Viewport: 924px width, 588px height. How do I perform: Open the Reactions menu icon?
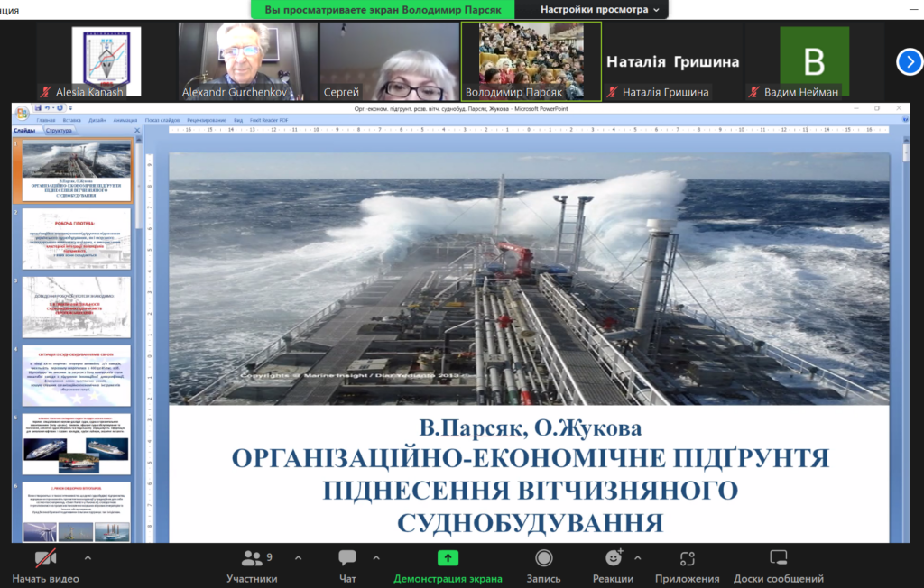(x=614, y=559)
